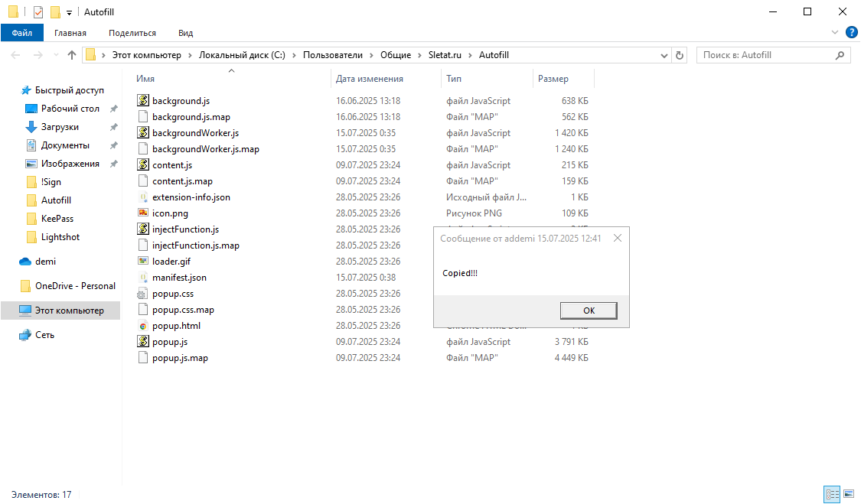The image size is (861, 504).
Task: Click the Autofill search input field
Action: coord(765,55)
